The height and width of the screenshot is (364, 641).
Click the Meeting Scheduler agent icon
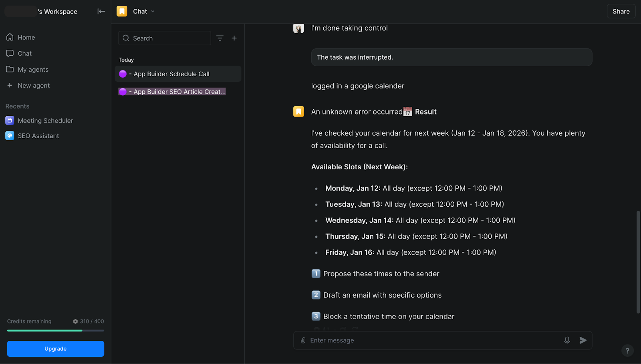(10, 121)
